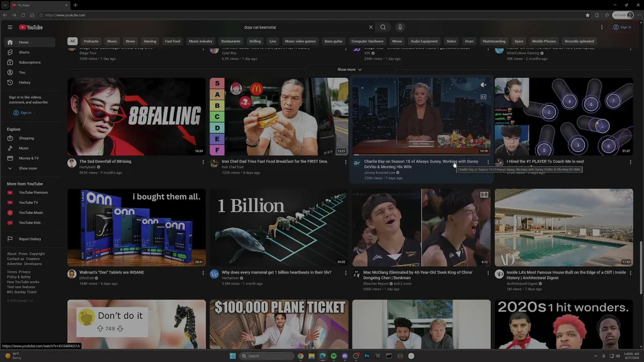Select the Recently uploaded filter chip
This screenshot has width=644, height=362.
click(579, 41)
